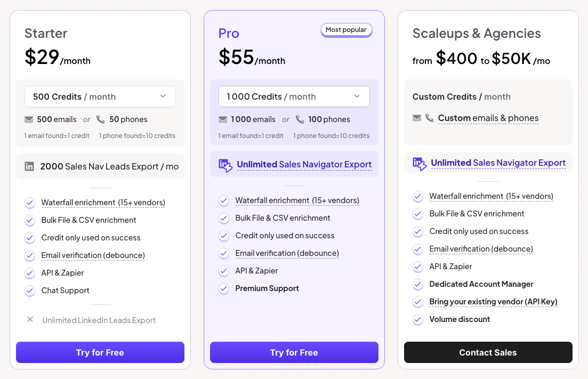Click the Most popular badge
The width and height of the screenshot is (588, 379).
346,30
